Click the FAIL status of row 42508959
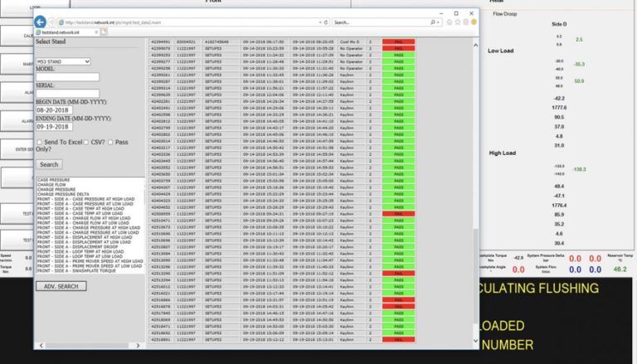The width and height of the screenshot is (637, 364). pos(398,214)
